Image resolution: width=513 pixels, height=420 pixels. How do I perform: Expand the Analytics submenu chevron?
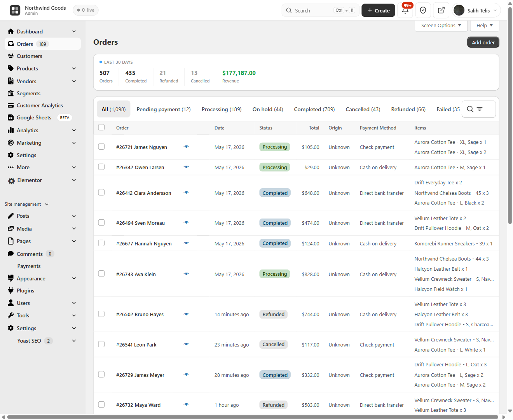(x=74, y=130)
